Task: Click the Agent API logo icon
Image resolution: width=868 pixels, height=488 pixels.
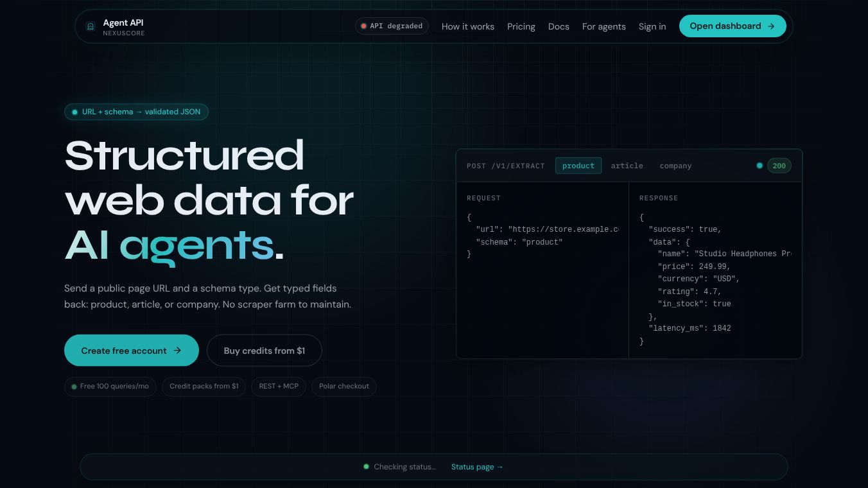Action: [91, 26]
